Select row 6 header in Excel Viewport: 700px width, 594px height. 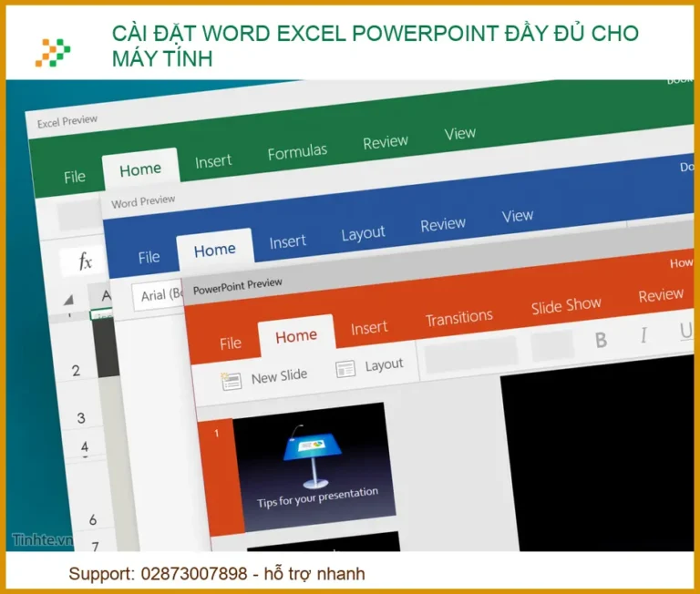pyautogui.click(x=92, y=519)
